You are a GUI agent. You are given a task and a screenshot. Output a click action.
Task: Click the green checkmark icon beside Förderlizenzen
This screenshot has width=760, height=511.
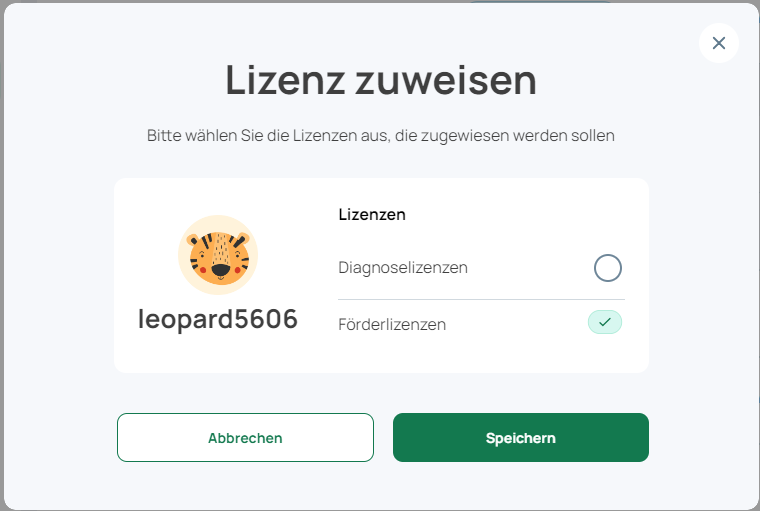pos(605,322)
